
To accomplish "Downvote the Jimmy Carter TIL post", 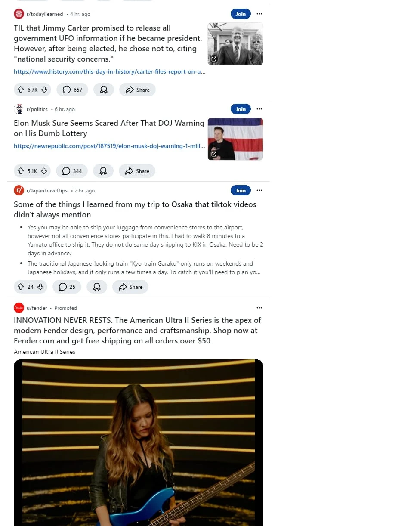I will pyautogui.click(x=44, y=90).
